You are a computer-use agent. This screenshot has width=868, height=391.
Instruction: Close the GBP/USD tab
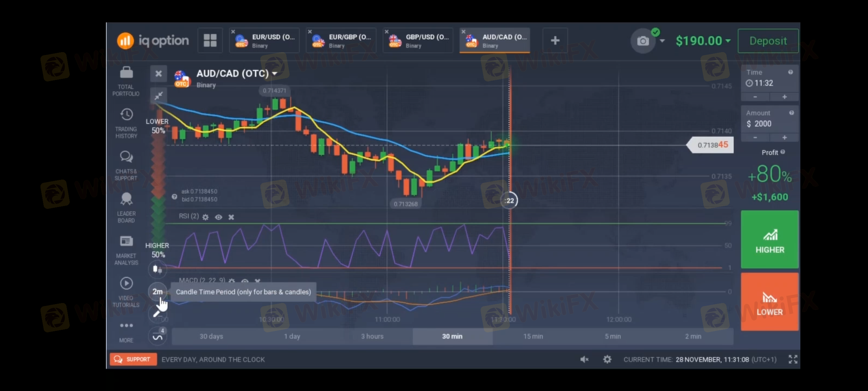click(387, 32)
